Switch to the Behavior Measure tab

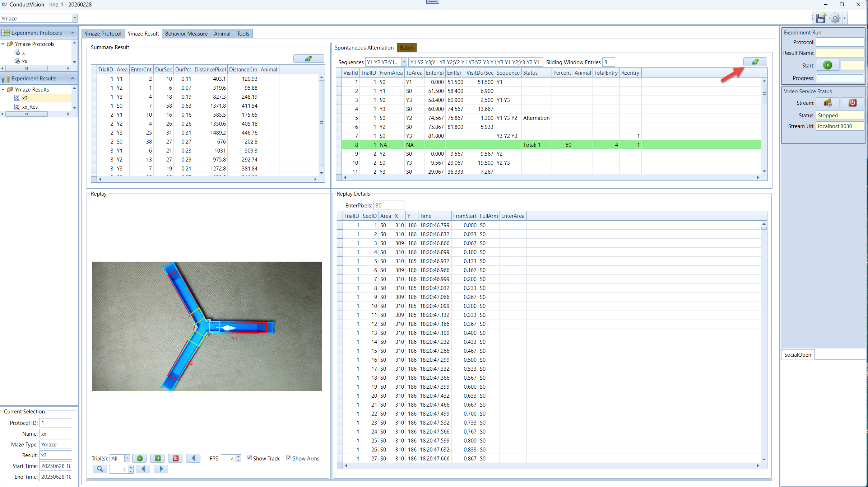(186, 34)
